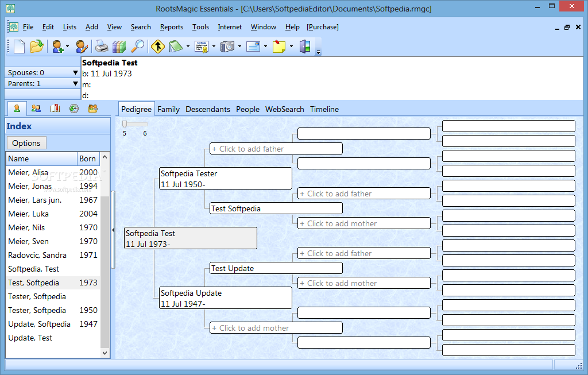Viewport: 588px width, 375px height.
Task: Click to add father above Test Update
Action: click(363, 253)
